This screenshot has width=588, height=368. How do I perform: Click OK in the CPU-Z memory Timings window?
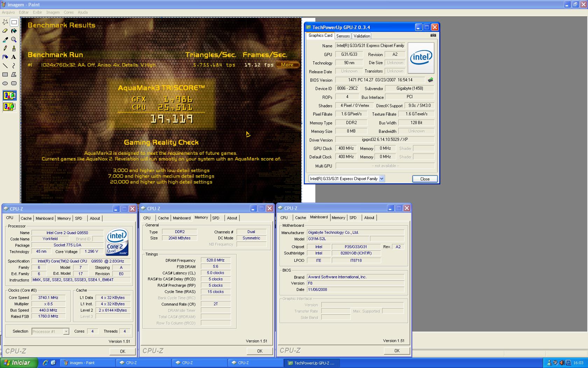[260, 351]
